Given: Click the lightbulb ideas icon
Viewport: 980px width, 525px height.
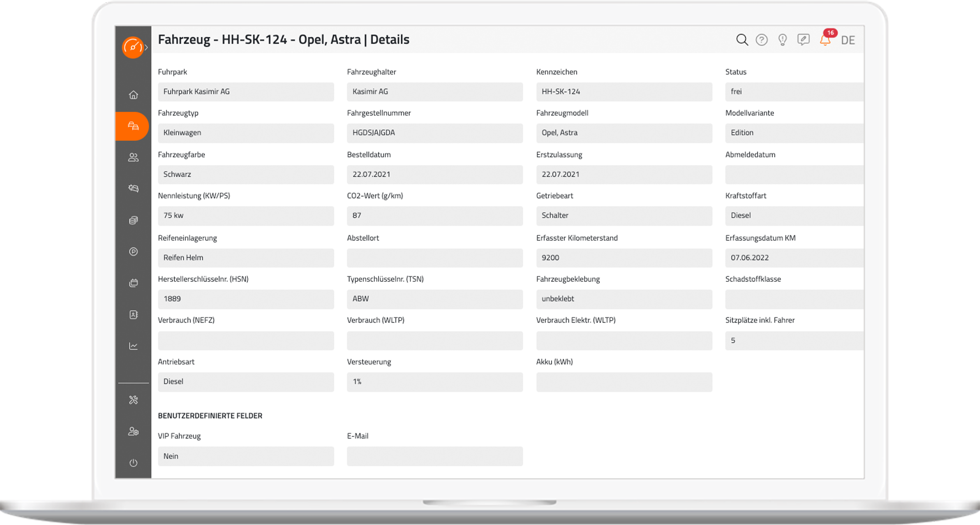Looking at the screenshot, I should click(x=783, y=40).
